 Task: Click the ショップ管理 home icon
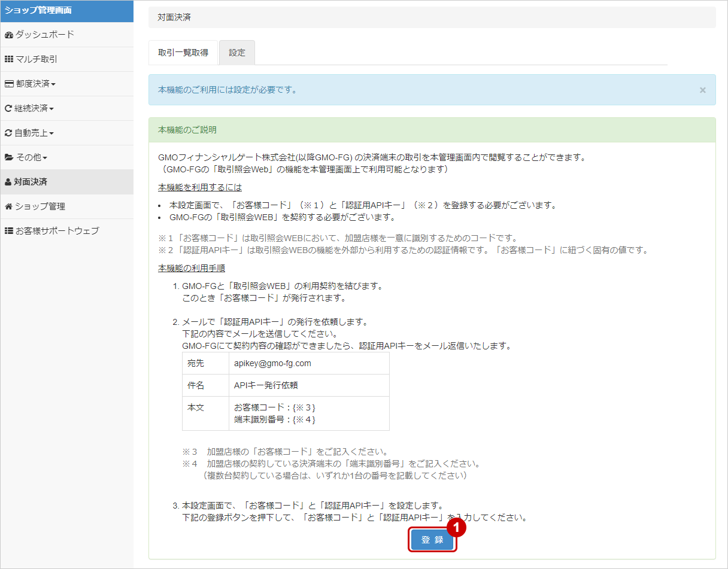point(10,206)
